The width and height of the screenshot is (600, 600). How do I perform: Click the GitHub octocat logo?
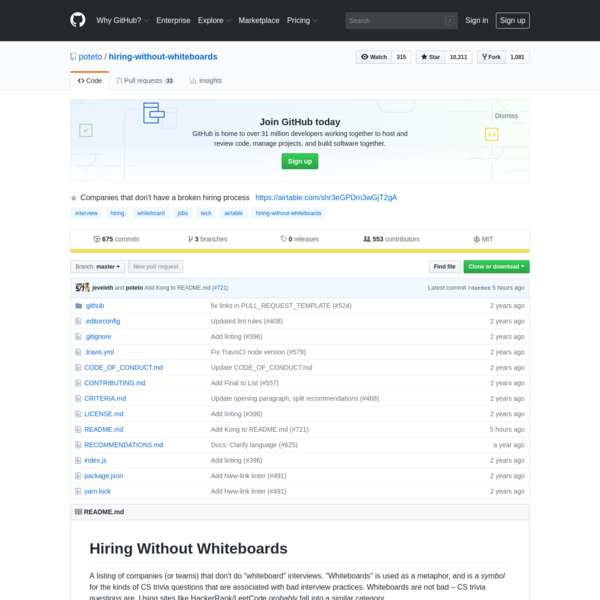[78, 20]
